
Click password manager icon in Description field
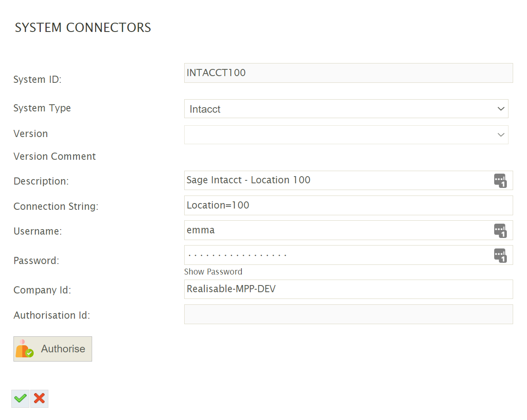500,181
